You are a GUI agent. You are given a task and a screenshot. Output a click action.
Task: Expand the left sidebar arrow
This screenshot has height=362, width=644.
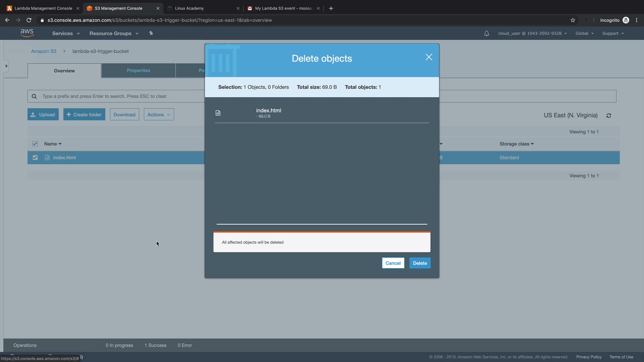[x=6, y=66]
